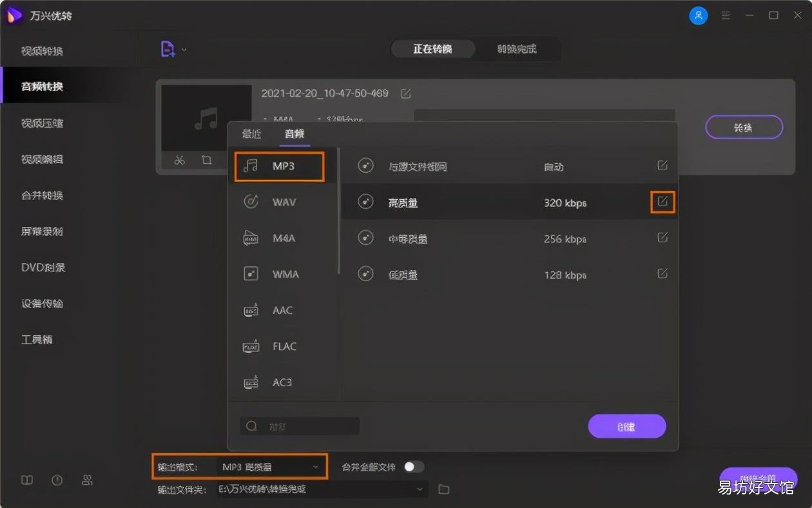Open output folder using folder icon

pos(444,489)
